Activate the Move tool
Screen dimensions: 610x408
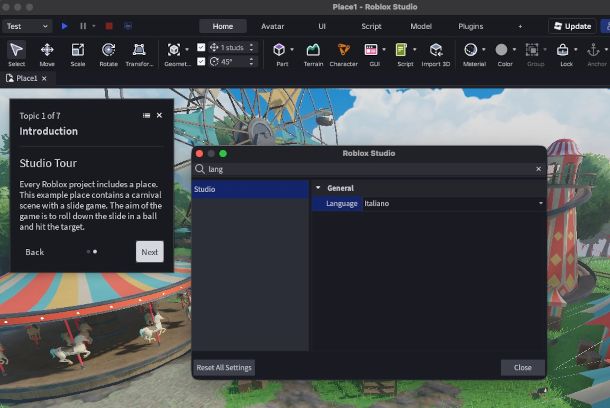47,54
